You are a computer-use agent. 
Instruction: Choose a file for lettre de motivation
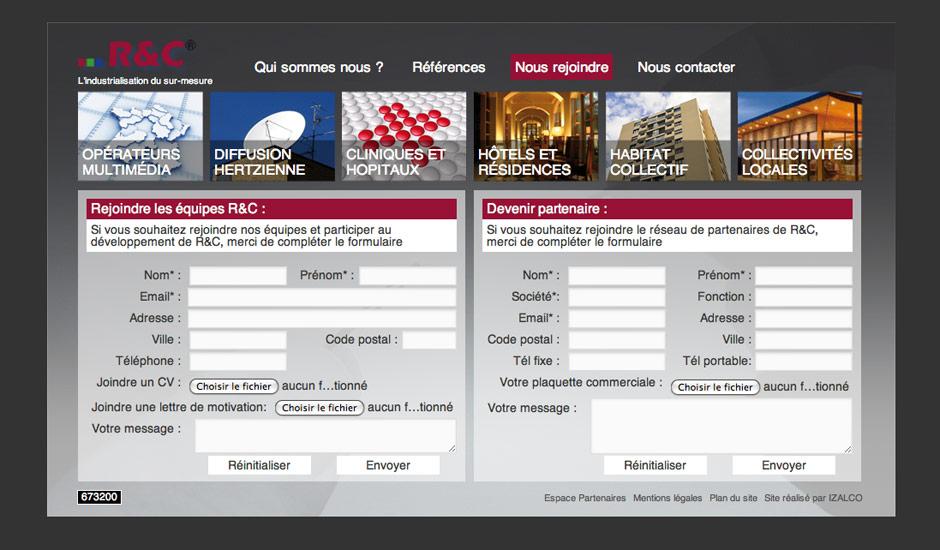tap(319, 408)
